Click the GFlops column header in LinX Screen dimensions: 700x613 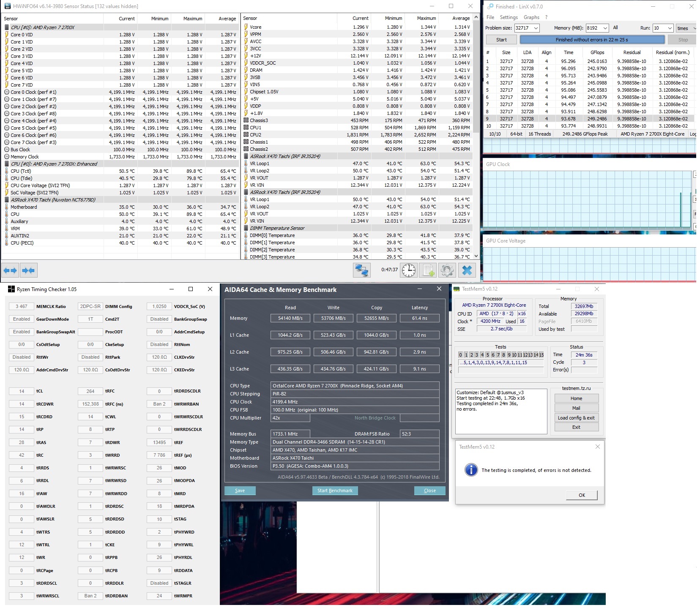[597, 52]
